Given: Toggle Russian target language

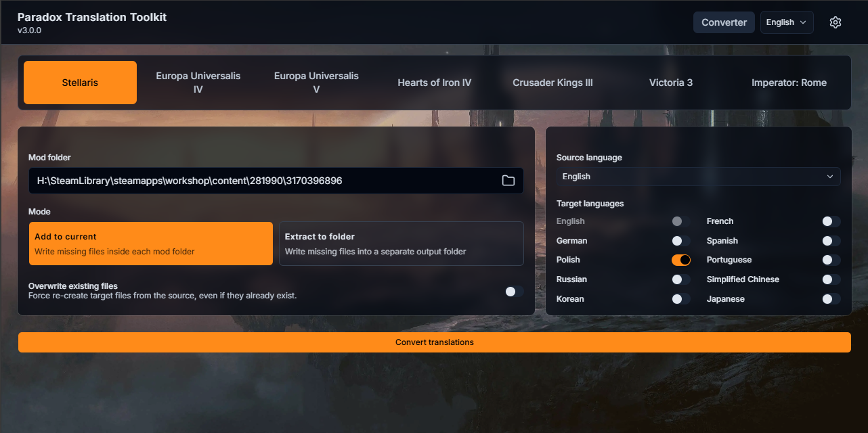Looking at the screenshot, I should tap(681, 279).
